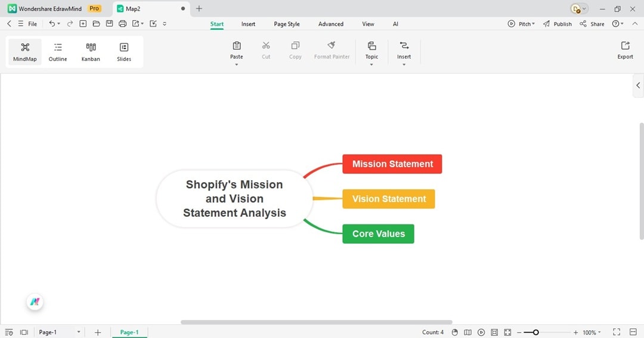Add a new page with plus button
Viewport: 644px width, 338px height.
coord(98,332)
